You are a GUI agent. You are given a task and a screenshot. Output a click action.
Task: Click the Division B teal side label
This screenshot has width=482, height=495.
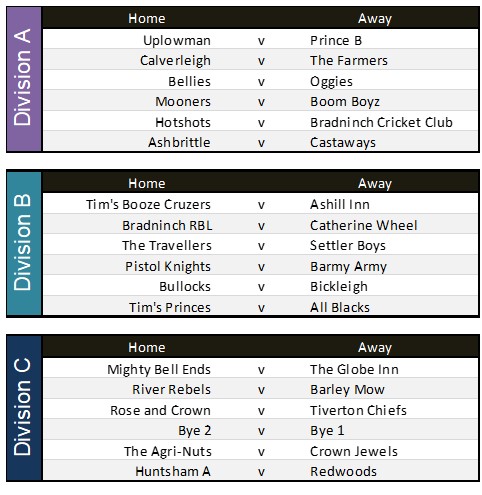pos(23,243)
